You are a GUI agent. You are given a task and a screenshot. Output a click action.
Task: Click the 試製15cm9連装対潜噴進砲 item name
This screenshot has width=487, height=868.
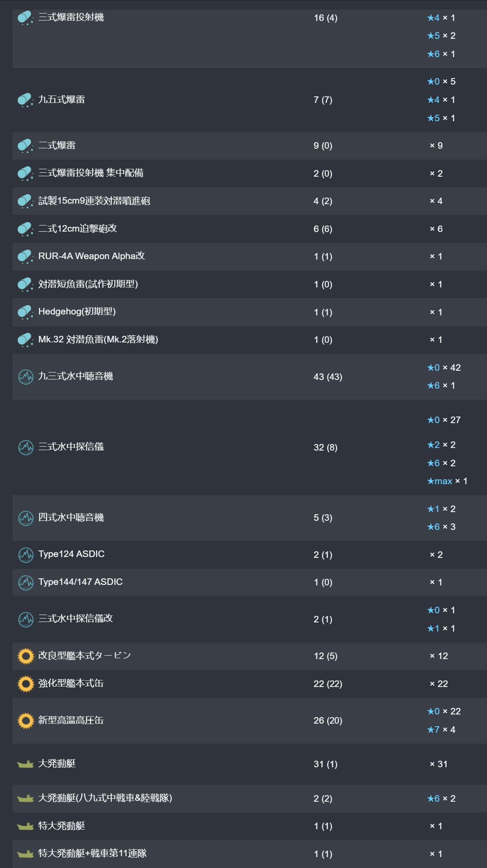(94, 201)
